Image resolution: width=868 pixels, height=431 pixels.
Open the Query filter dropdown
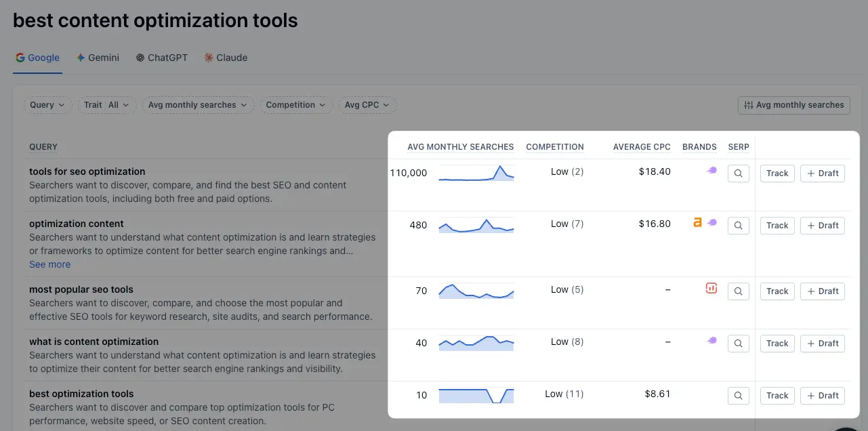(47, 105)
